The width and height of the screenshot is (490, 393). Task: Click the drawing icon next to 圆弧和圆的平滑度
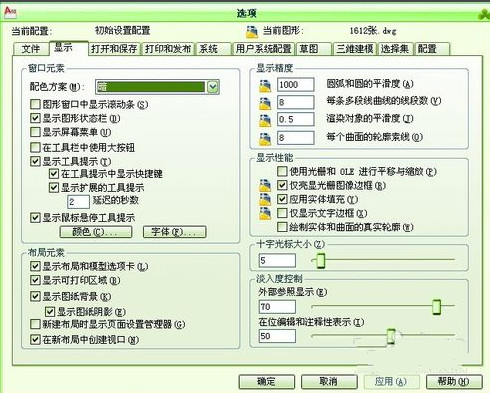(x=265, y=85)
